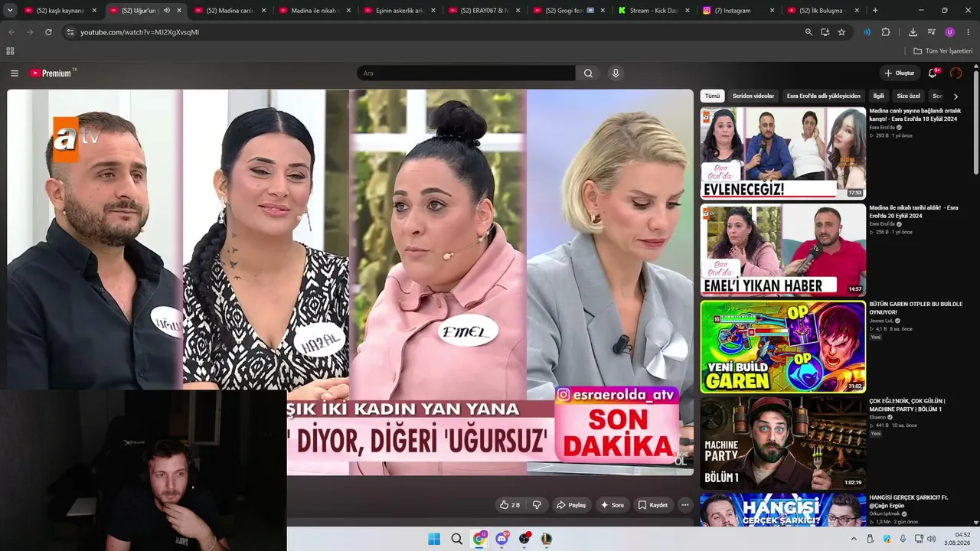The width and height of the screenshot is (980, 551).
Task: Open YouTube notifications bell
Action: pos(933,73)
